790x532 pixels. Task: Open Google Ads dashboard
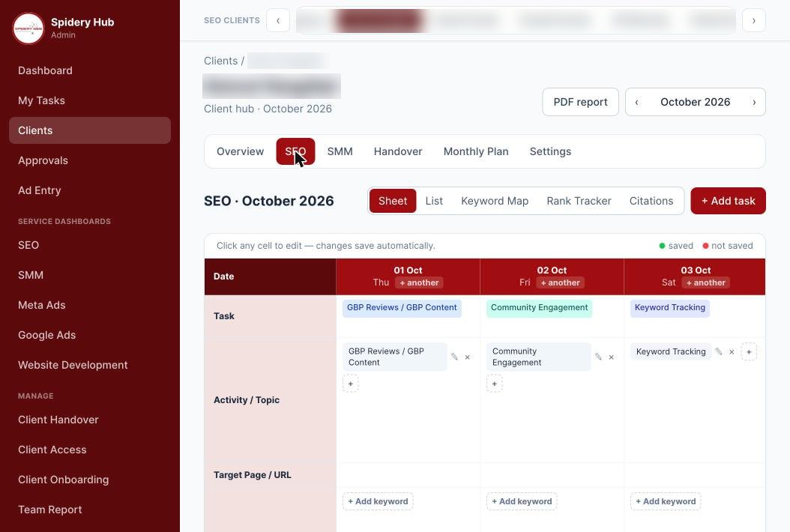(90, 335)
